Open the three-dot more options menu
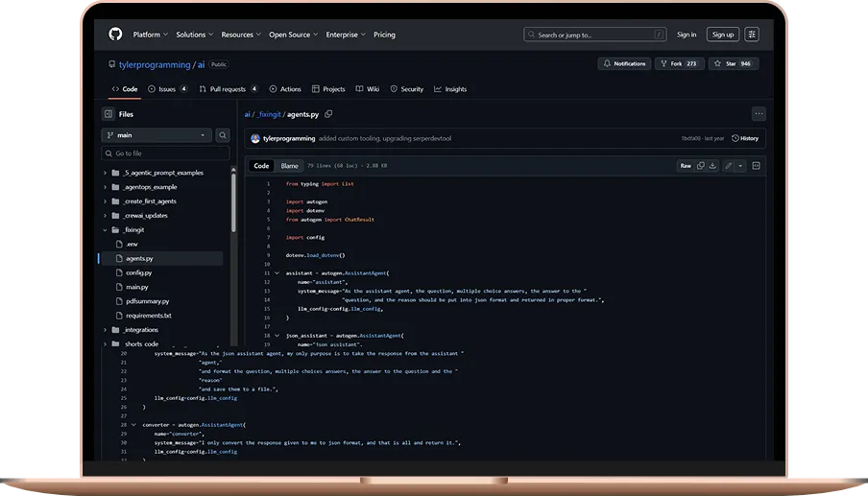Image resolution: width=868 pixels, height=496 pixels. [x=759, y=113]
